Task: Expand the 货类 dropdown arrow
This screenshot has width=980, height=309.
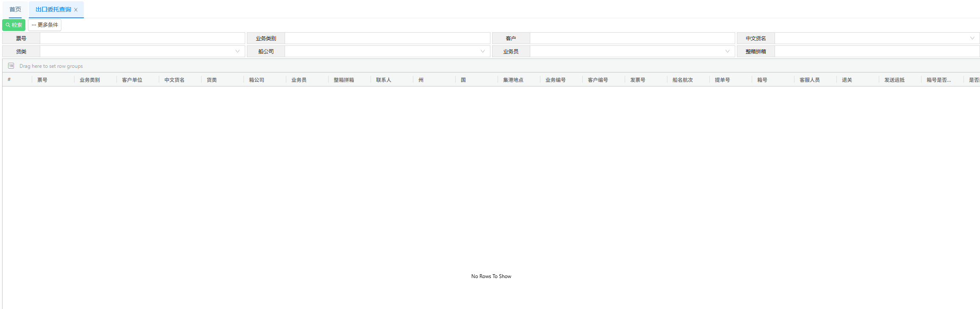Action: (x=238, y=51)
